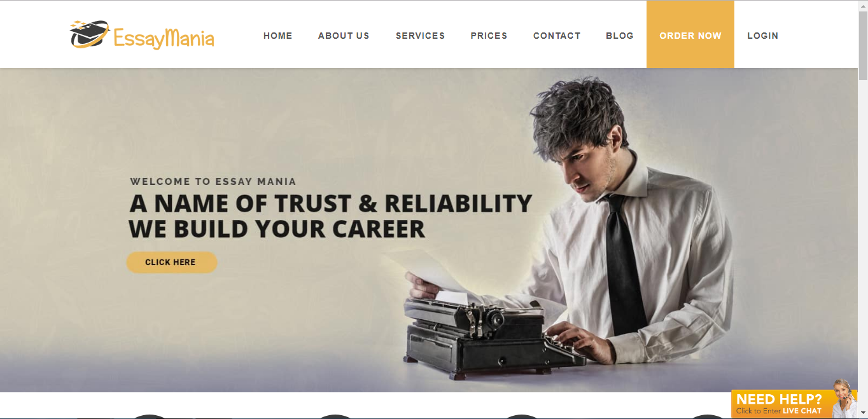Open the CONTACT page

(x=557, y=36)
